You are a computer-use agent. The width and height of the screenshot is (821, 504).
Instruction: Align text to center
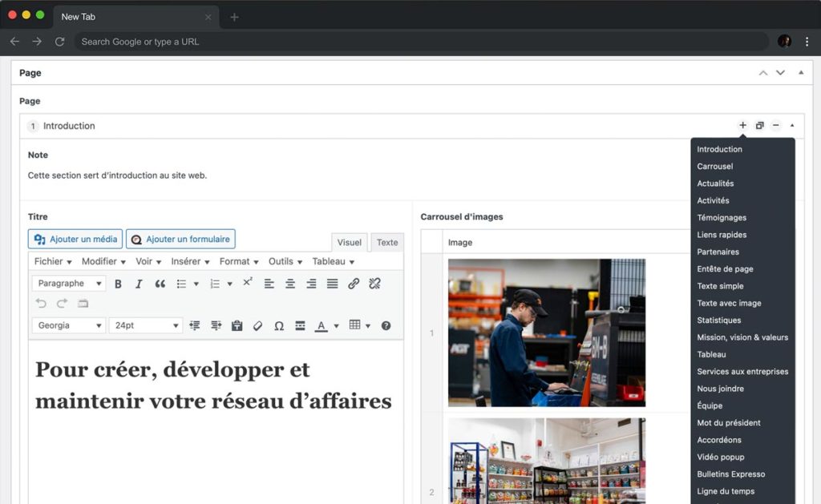[290, 284]
